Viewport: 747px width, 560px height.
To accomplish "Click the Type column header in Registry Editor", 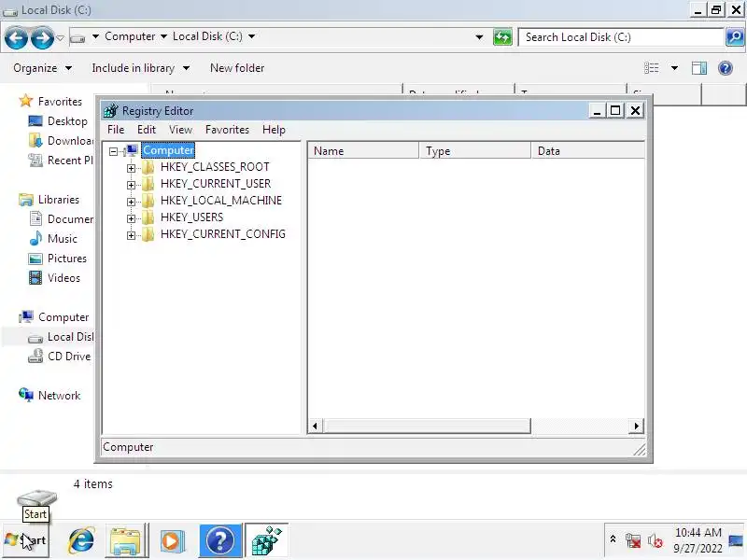I will click(x=475, y=151).
